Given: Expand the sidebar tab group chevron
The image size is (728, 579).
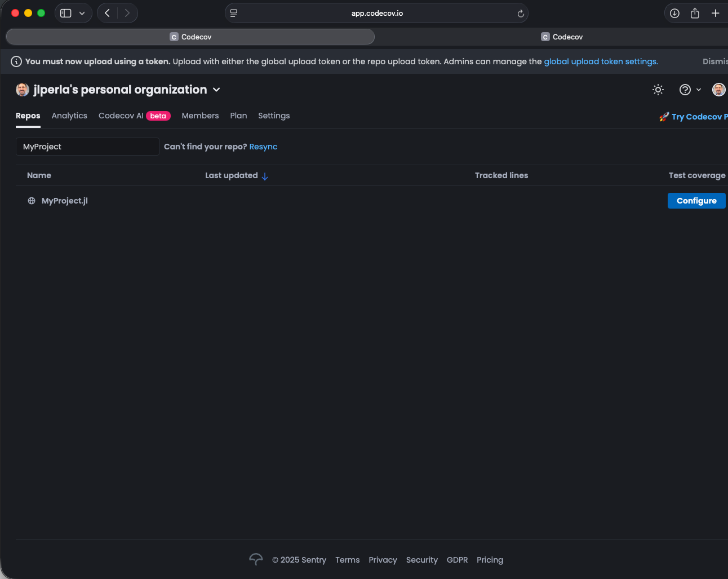Looking at the screenshot, I should pos(82,13).
